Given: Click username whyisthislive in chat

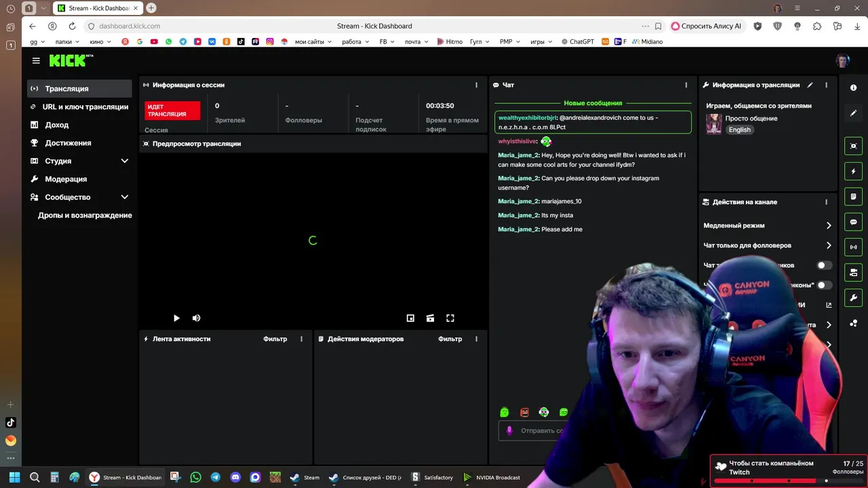Looking at the screenshot, I should click(x=517, y=142).
